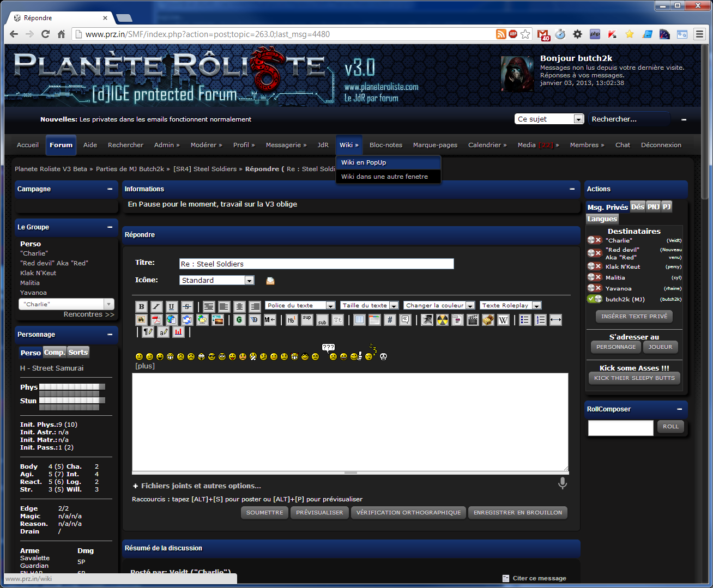Insert the skull smiley
Image resolution: width=713 pixels, height=588 pixels.
383,356
